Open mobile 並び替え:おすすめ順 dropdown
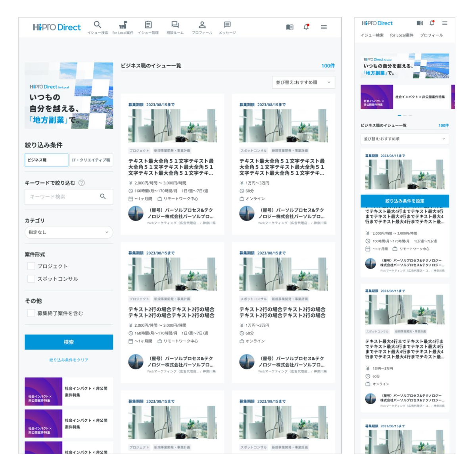Viewport: 476px width, 455px height. [x=405, y=139]
